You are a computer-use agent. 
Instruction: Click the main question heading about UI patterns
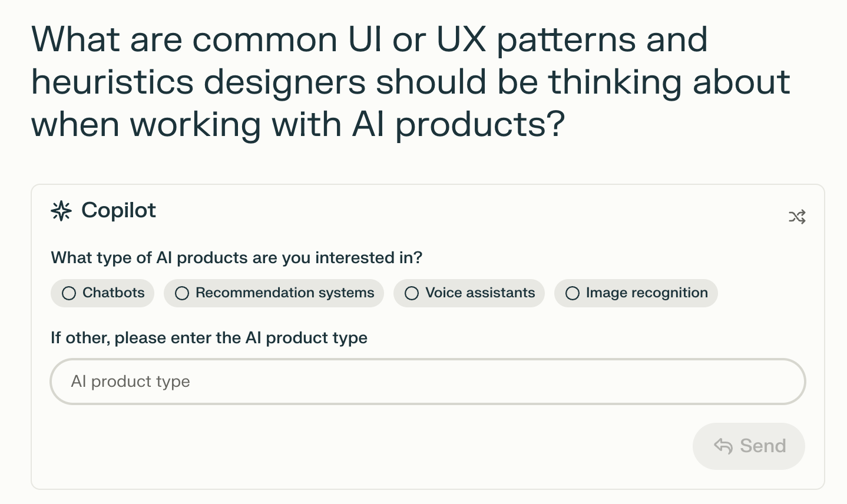[369, 40]
